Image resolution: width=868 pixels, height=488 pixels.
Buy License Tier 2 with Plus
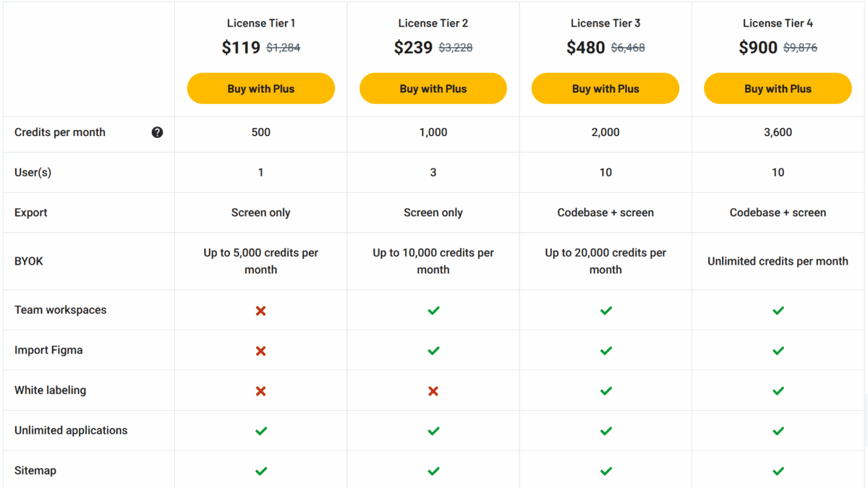[x=433, y=89]
